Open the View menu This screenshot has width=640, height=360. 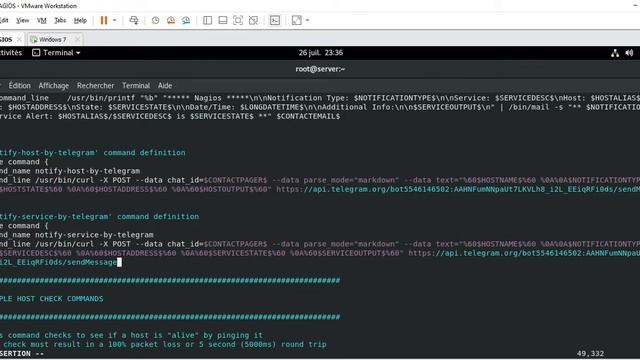click(22, 20)
